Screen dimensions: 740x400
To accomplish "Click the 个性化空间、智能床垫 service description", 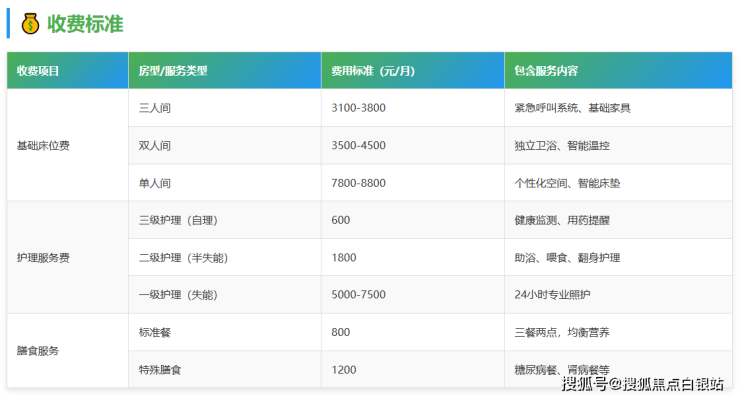I will click(x=567, y=183).
